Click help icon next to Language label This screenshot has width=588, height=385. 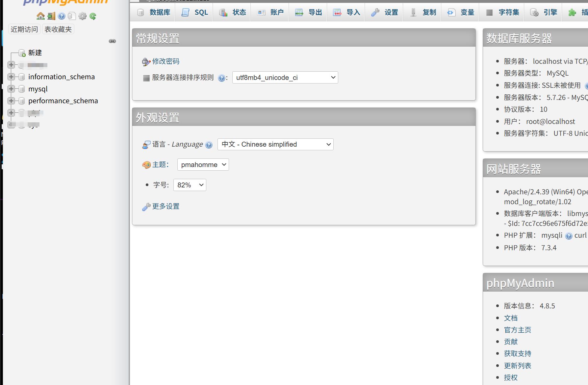click(209, 145)
